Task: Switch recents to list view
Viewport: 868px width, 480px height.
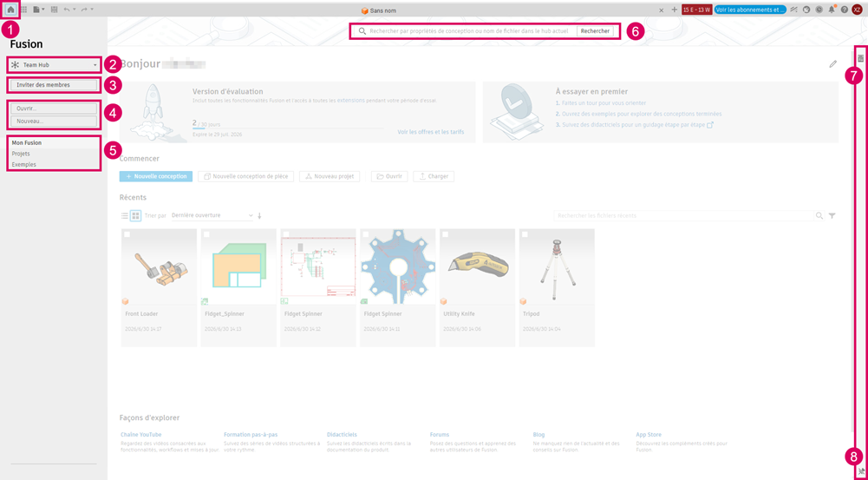Action: pos(125,215)
